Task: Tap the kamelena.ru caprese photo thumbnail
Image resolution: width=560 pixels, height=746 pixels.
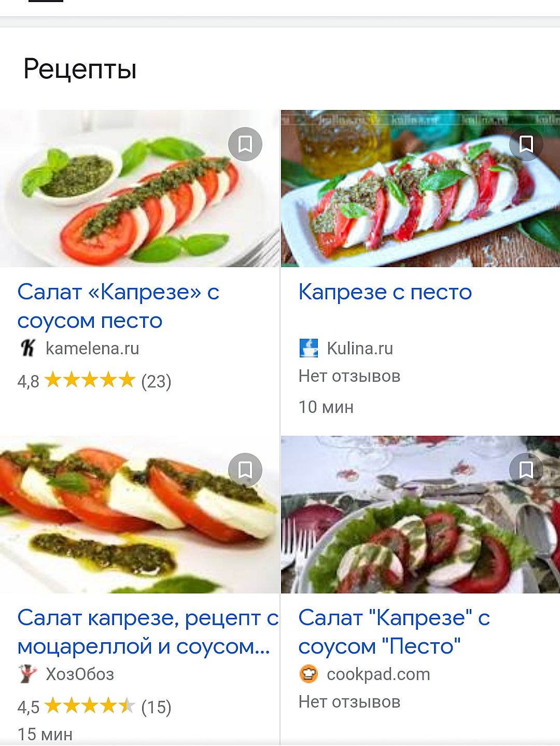Action: click(x=140, y=188)
